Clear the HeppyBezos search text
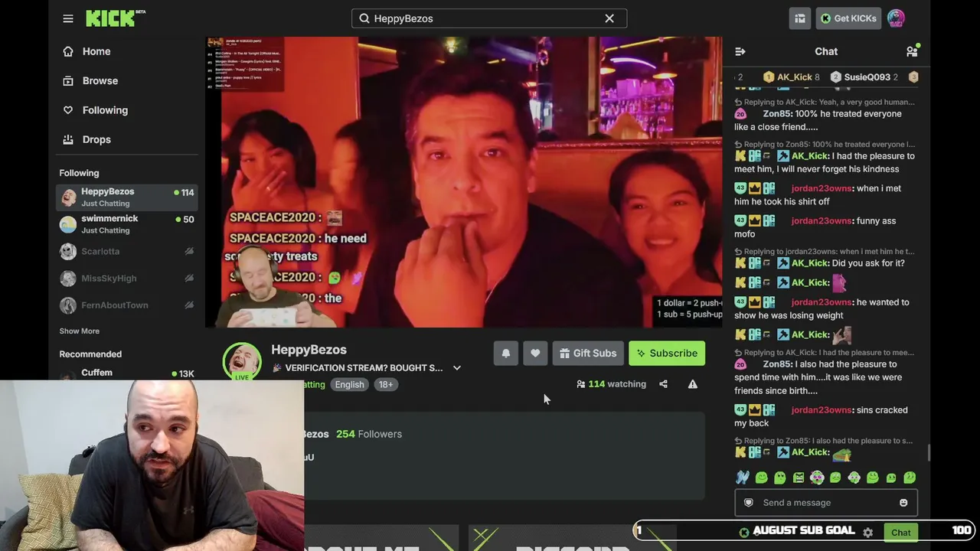Image resolution: width=980 pixels, height=551 pixels. [x=609, y=18]
